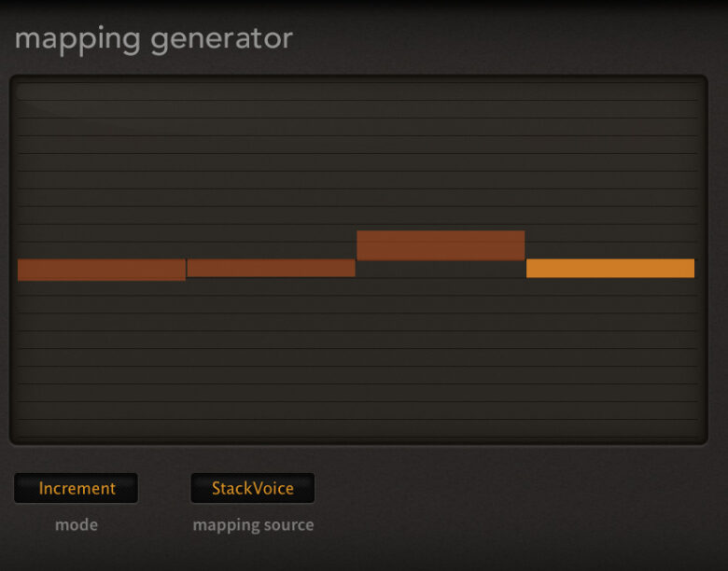Select the bright orange fourth step bar

coord(610,269)
